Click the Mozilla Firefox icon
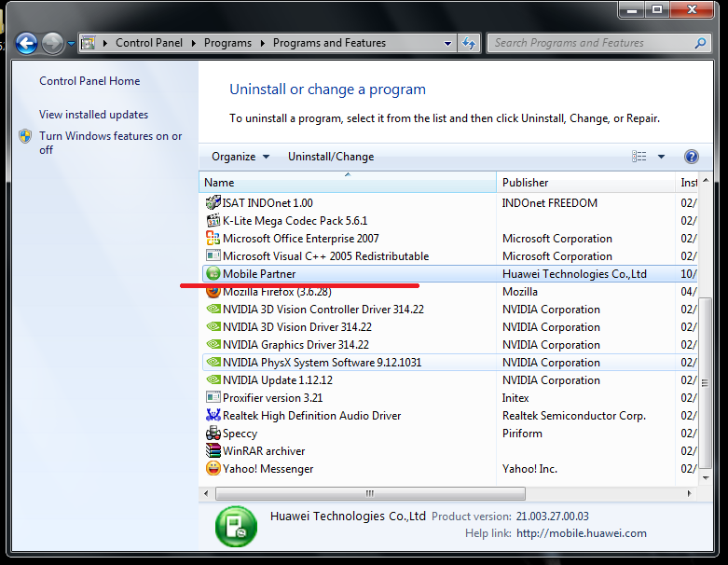The height and width of the screenshot is (565, 728). coord(213,292)
